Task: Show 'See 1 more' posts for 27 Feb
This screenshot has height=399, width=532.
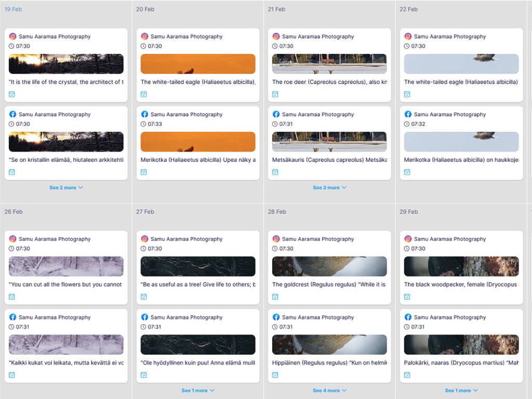Action: [198, 390]
